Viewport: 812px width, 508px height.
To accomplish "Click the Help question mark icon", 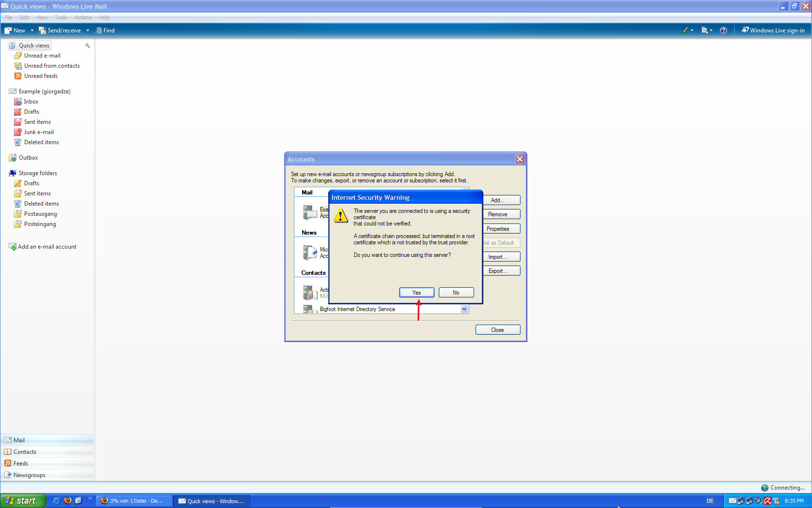I will pyautogui.click(x=723, y=30).
